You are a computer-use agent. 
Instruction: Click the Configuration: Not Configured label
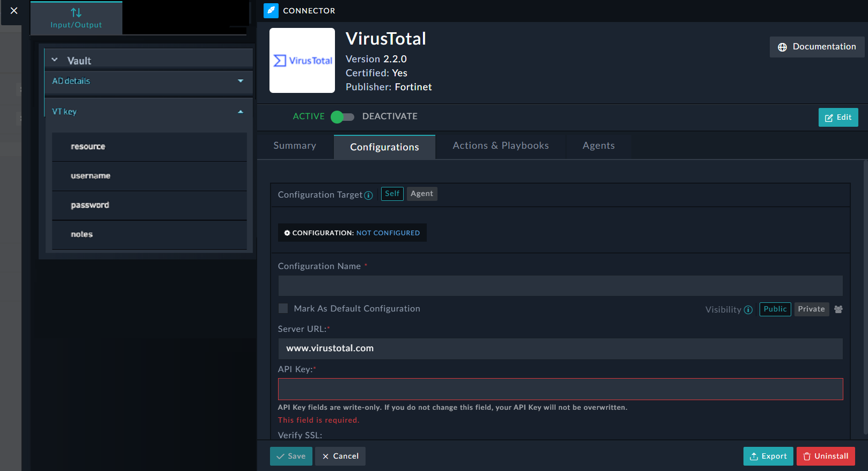(x=352, y=233)
